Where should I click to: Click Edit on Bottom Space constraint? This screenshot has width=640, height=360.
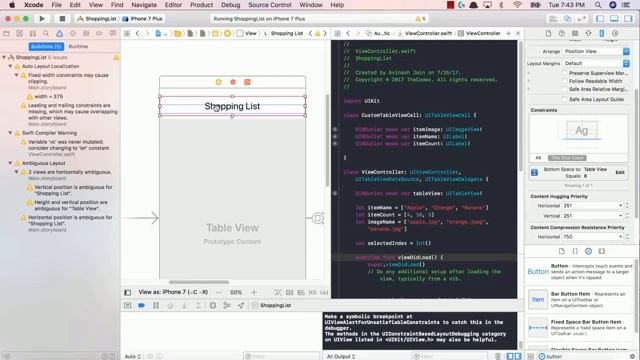pos(620,172)
